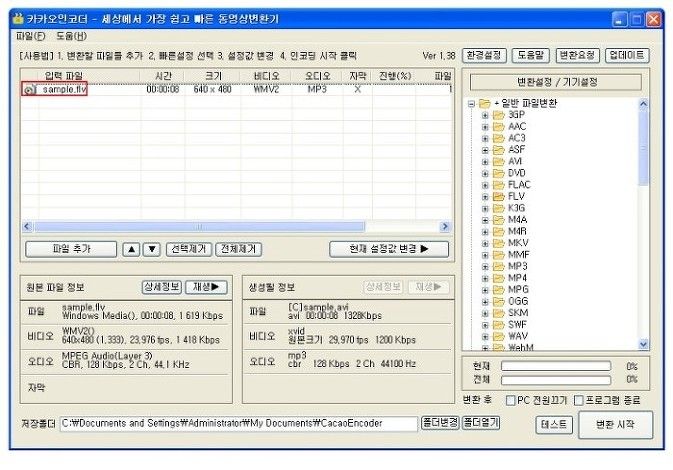673x470 pixels.
Task: Expand the 3GP tree node
Action: [x=485, y=115]
